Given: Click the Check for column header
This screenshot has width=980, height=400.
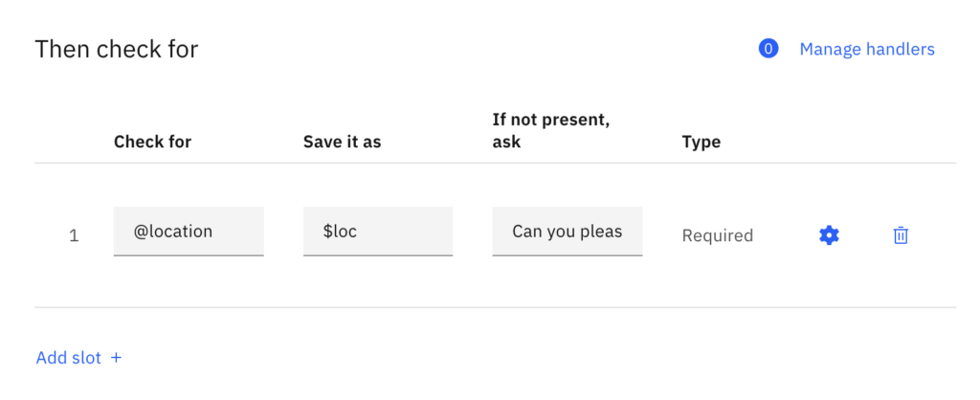Looking at the screenshot, I should 152,142.
